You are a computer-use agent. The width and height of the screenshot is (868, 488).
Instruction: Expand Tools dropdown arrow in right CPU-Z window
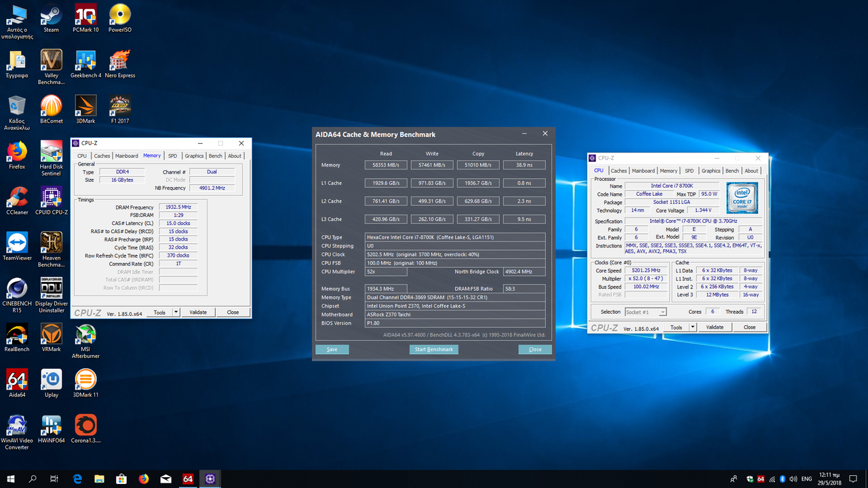click(693, 327)
